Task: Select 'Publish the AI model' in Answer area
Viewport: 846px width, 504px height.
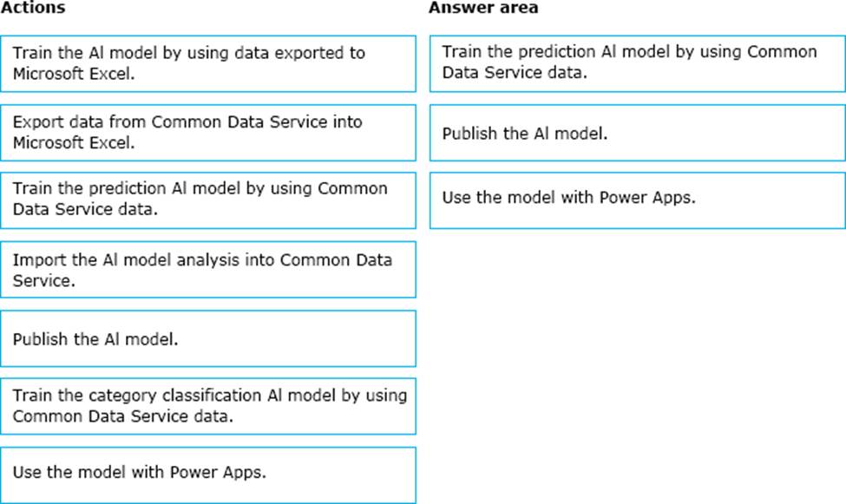Action: click(x=637, y=134)
